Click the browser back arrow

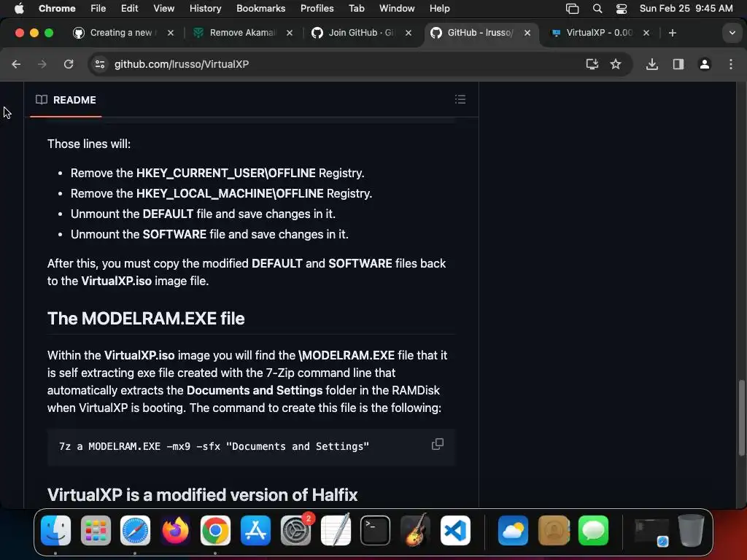pos(16,64)
